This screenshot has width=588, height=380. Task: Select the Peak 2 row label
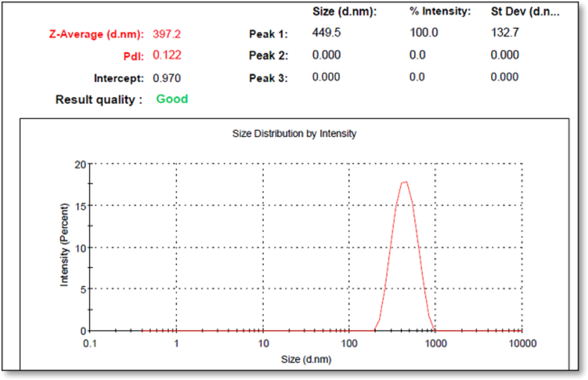pyautogui.click(x=268, y=56)
